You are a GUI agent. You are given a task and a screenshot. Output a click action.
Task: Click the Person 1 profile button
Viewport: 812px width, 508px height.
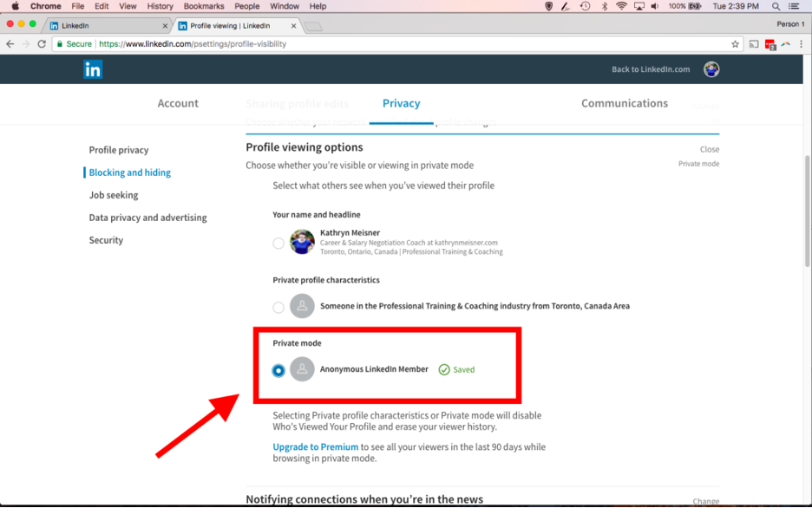[791, 24]
